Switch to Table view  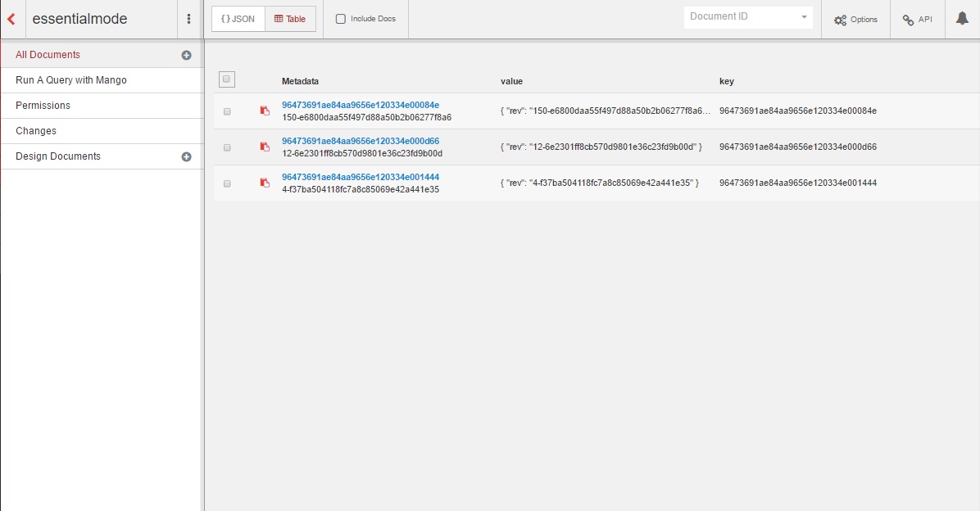point(290,19)
